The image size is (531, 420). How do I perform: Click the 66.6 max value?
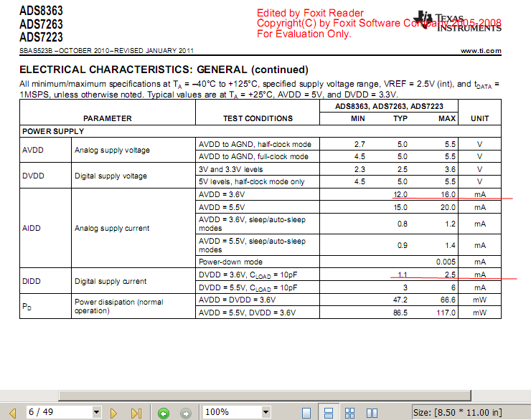(x=448, y=300)
